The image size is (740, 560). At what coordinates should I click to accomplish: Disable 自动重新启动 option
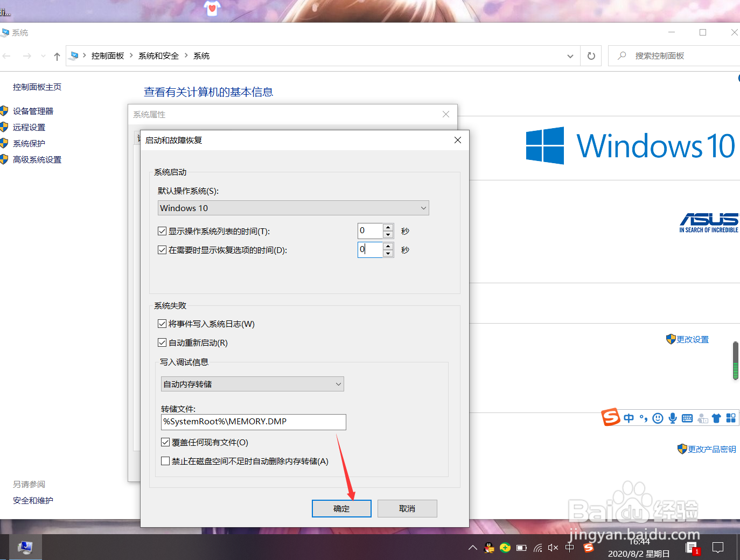[162, 342]
